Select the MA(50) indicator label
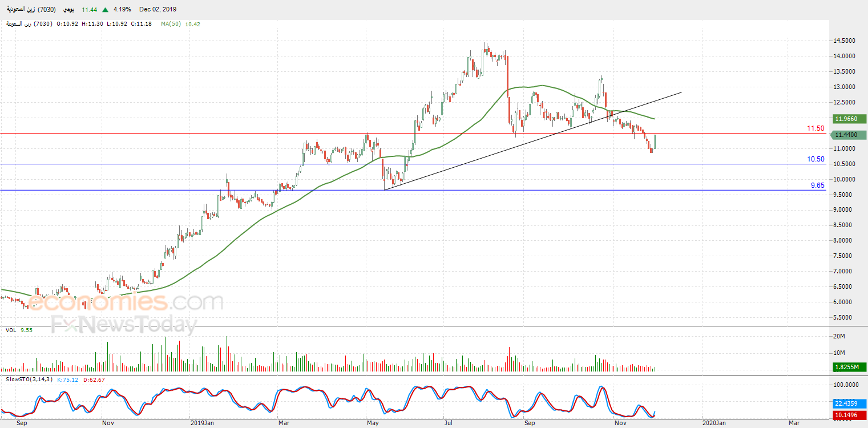868x428 pixels. tap(171, 24)
